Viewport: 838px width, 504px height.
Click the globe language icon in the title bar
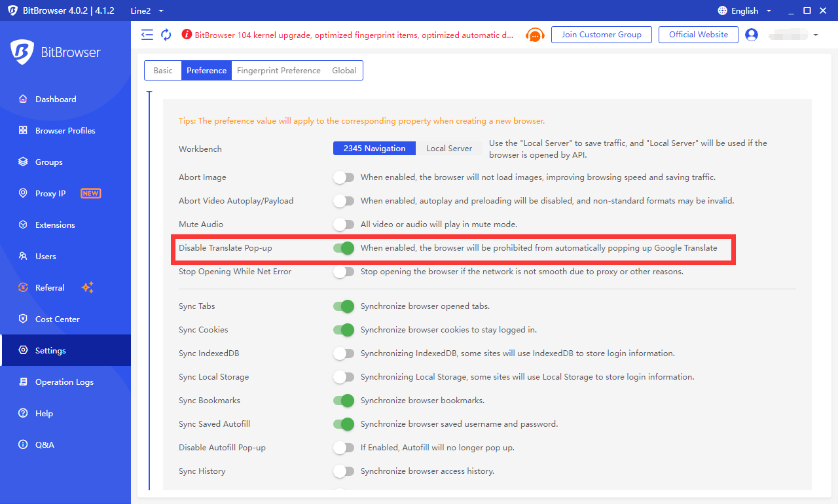click(x=723, y=10)
